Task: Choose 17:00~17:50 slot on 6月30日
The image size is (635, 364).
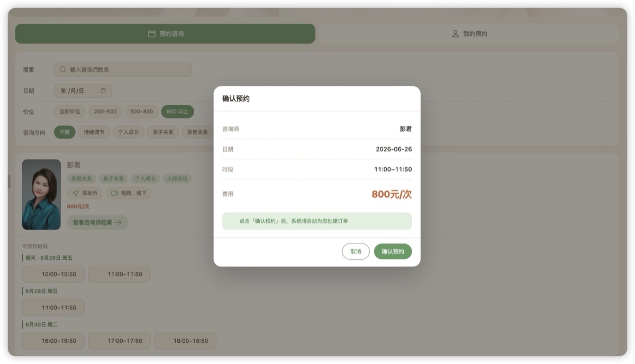Action: (119, 341)
